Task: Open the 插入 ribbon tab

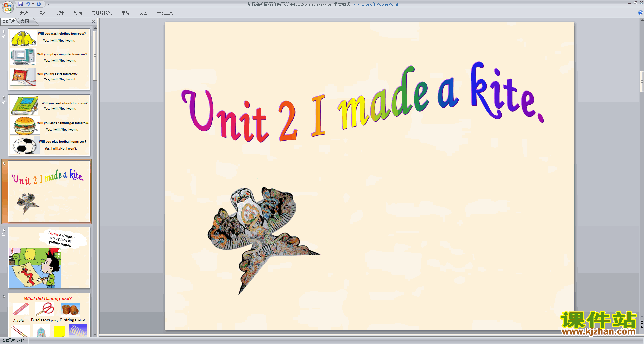Action: [x=42, y=13]
